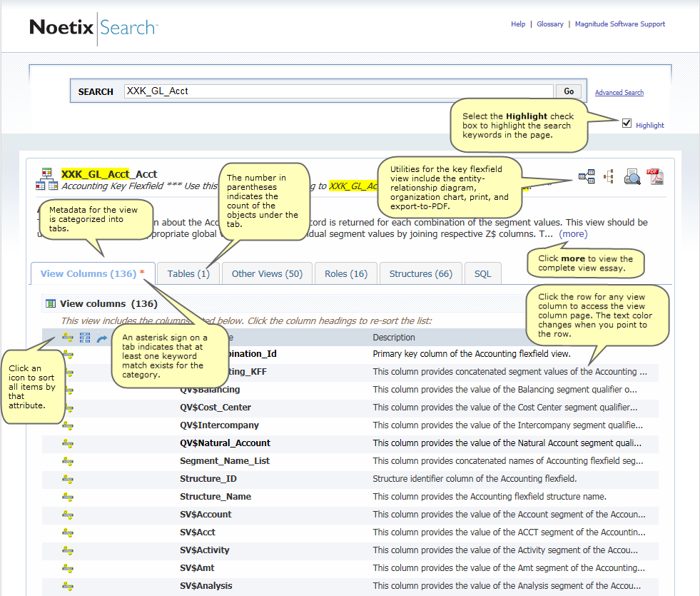Open the SV$Amt column row
This screenshot has width=700, height=596.
click(x=350, y=568)
